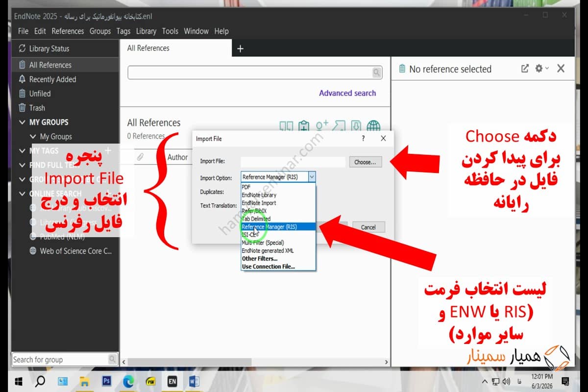The width and height of the screenshot is (588, 392).
Task: Open Microsoft Edge from the taskbar
Action: click(x=129, y=381)
